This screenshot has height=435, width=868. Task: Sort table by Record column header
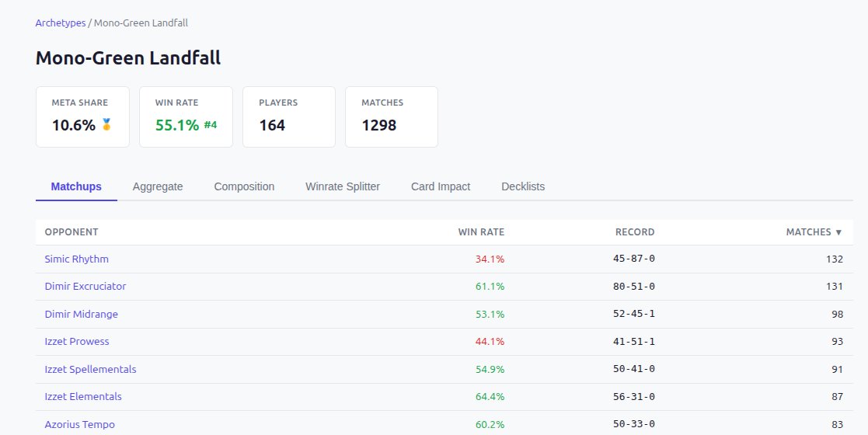coord(635,232)
